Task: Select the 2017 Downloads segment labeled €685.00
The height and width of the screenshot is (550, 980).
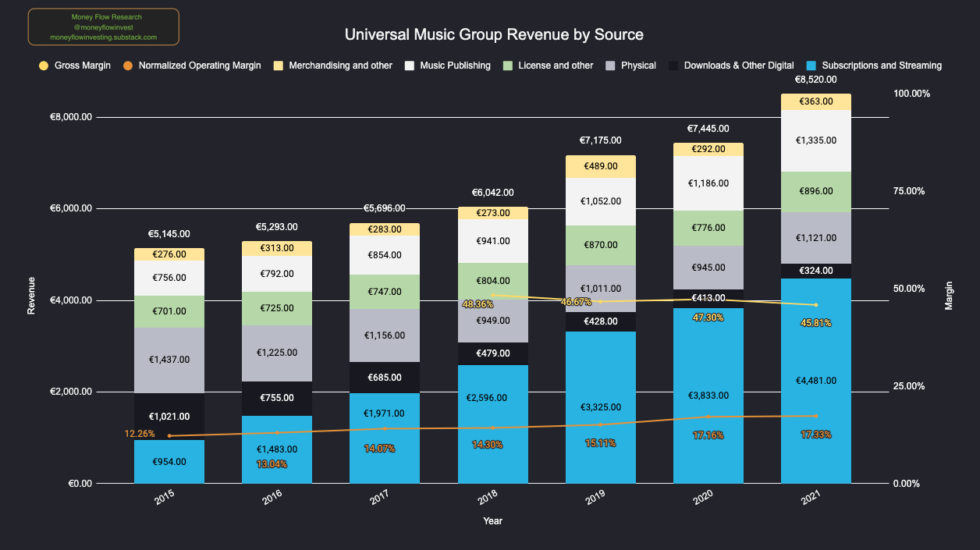Action: coord(385,378)
